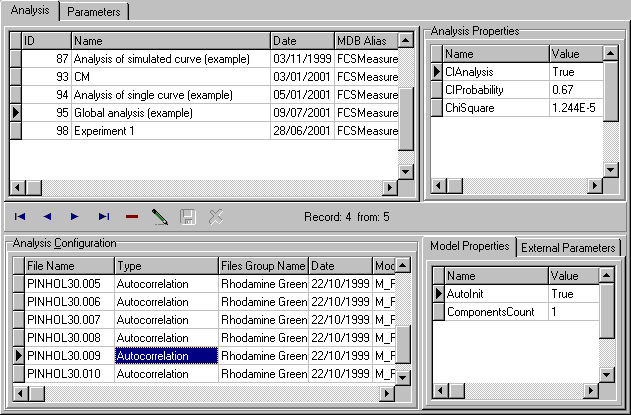Click the next record arrow

coord(75,216)
